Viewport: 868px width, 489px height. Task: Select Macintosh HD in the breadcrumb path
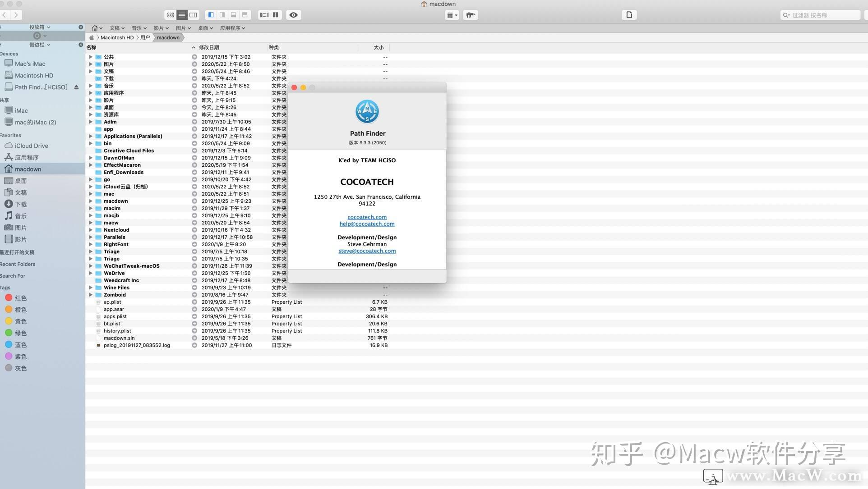(x=116, y=37)
